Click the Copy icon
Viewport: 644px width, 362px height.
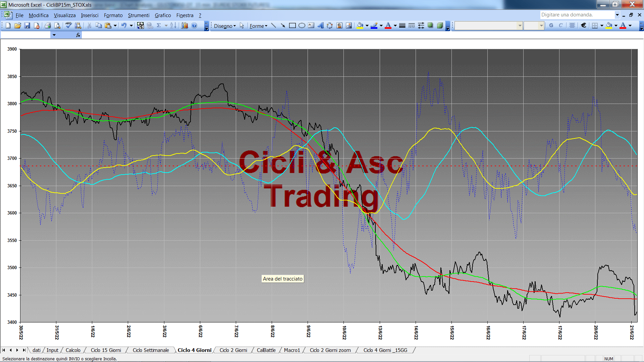coord(99,25)
